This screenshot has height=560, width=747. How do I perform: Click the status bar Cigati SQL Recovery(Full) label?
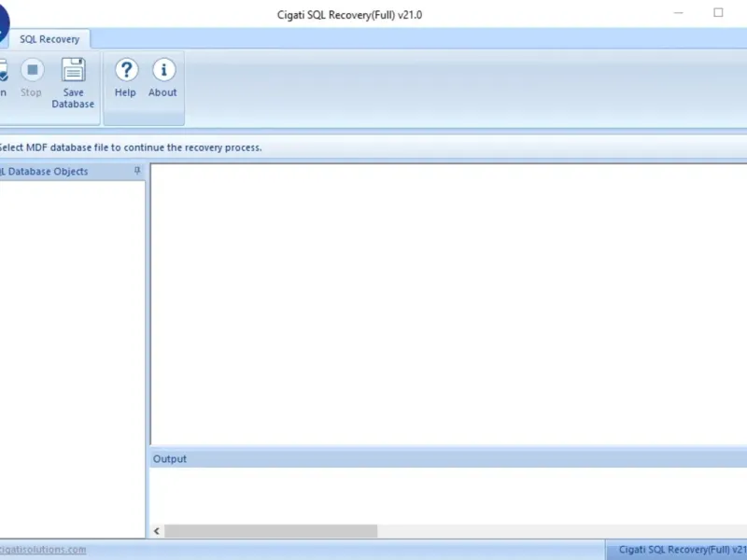pos(683,550)
